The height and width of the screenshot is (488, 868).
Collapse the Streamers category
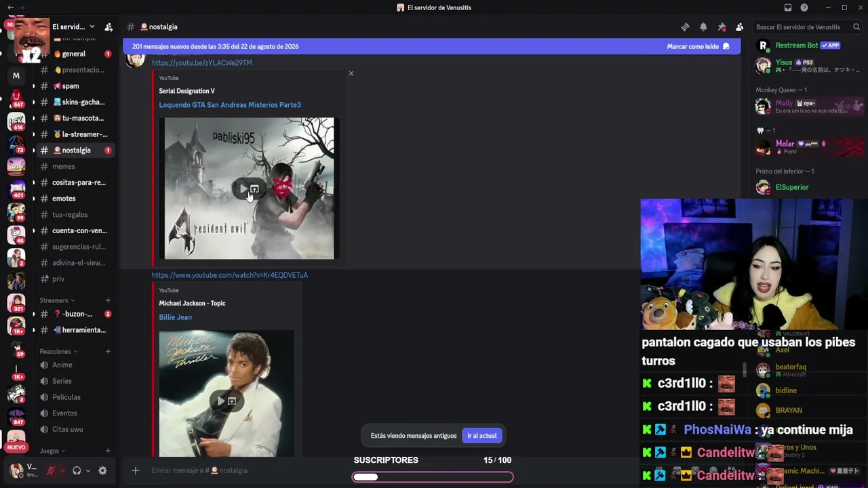click(57, 300)
